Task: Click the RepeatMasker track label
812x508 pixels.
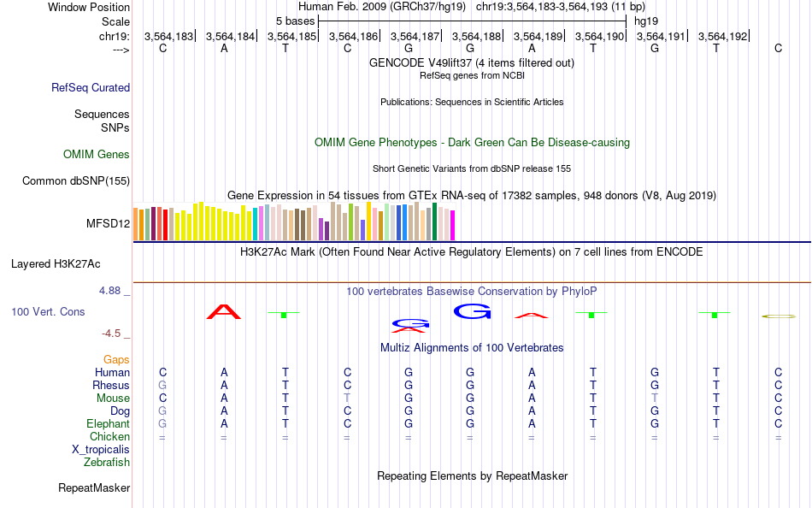Action: tap(94, 487)
